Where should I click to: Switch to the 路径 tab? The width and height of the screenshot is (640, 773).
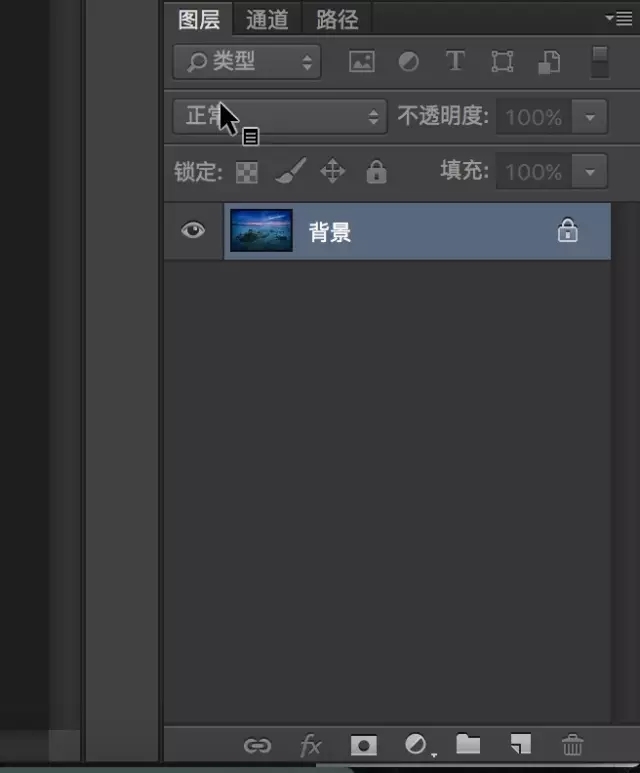pyautogui.click(x=337, y=19)
